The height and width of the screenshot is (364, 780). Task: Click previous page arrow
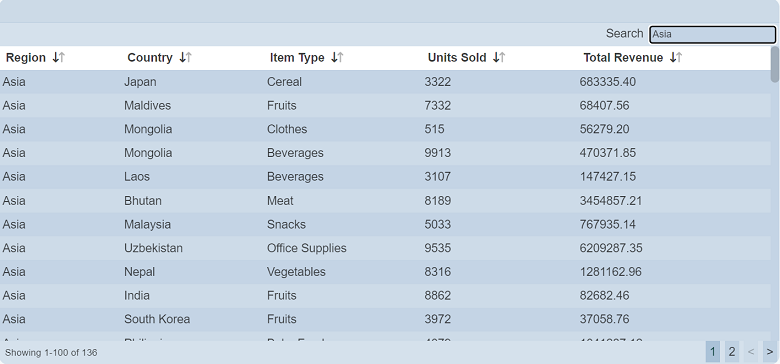[751, 352]
